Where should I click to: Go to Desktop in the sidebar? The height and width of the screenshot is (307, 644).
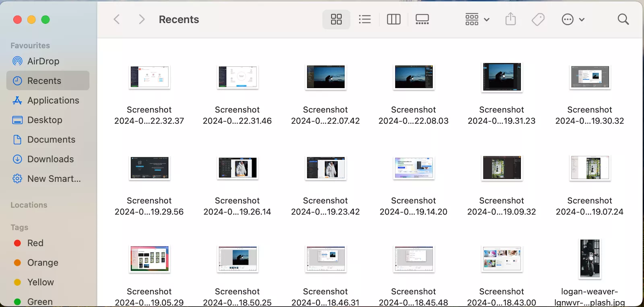coord(45,120)
